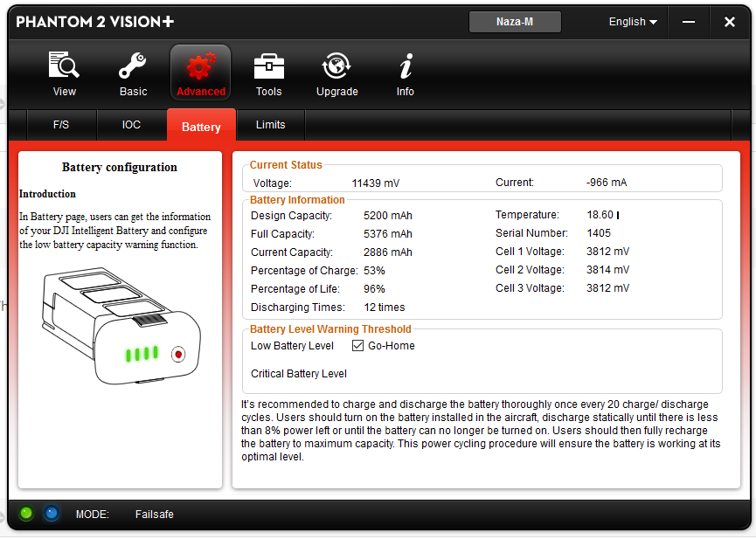Click the Cell 1 Voltage value
Image resolution: width=756 pixels, height=539 pixels.
coord(608,252)
